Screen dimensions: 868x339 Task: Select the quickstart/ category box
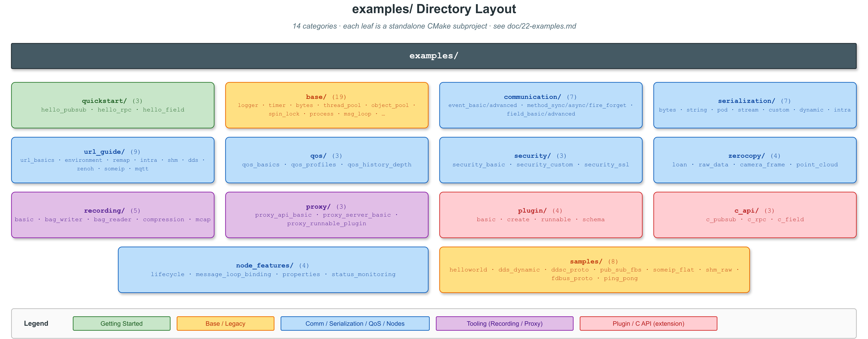point(113,105)
